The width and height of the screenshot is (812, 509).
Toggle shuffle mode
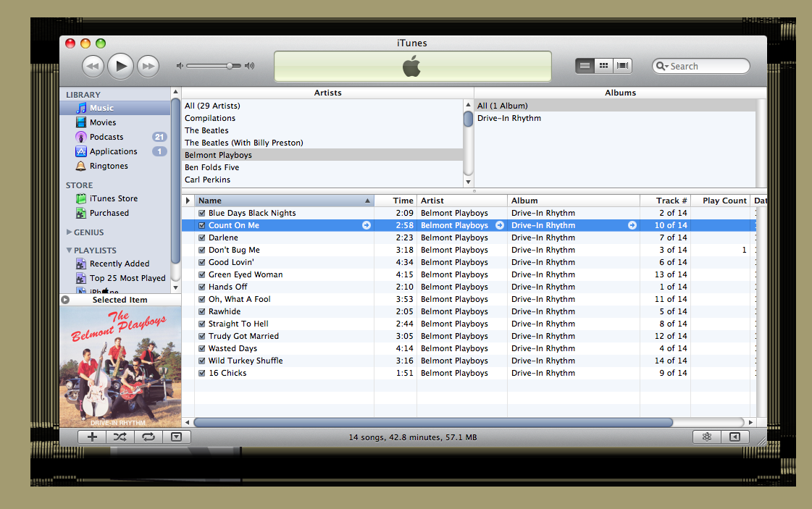pos(120,437)
